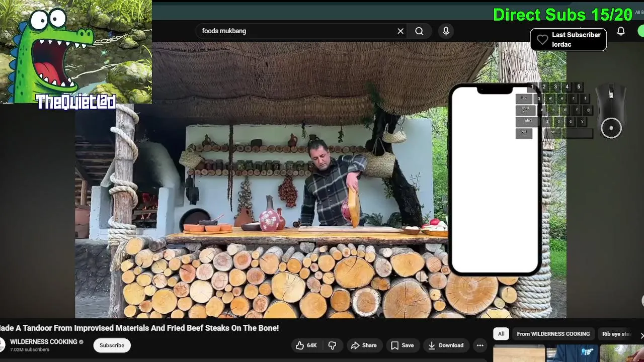Subscribe to WILDERNESS COOKING
This screenshot has height=362, width=644.
click(x=112, y=345)
